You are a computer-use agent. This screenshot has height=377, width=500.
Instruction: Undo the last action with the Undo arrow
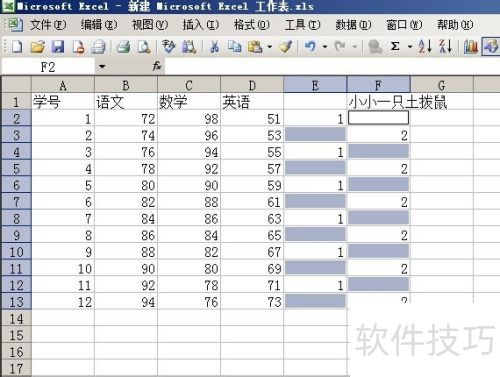pyautogui.click(x=310, y=47)
